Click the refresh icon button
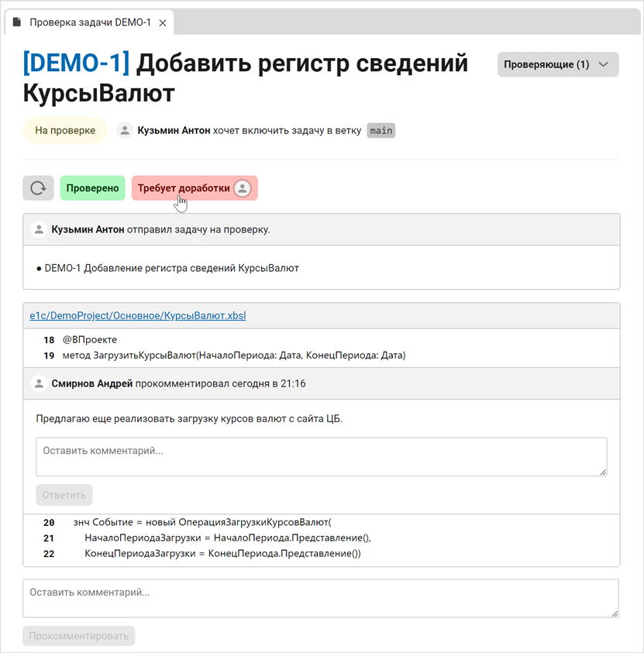The width and height of the screenshot is (644, 653). (x=38, y=187)
